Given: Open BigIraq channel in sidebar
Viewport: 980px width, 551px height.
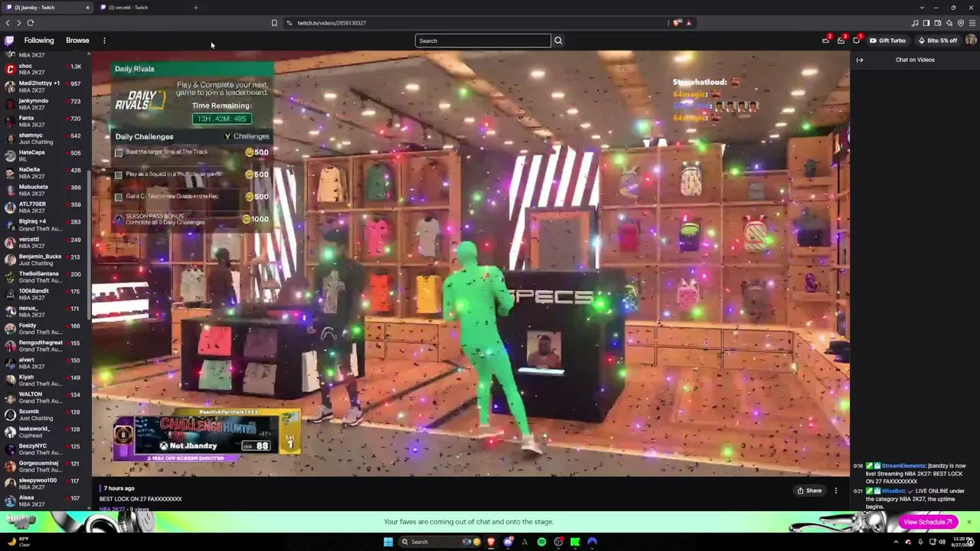Looking at the screenshot, I should pyautogui.click(x=44, y=225).
